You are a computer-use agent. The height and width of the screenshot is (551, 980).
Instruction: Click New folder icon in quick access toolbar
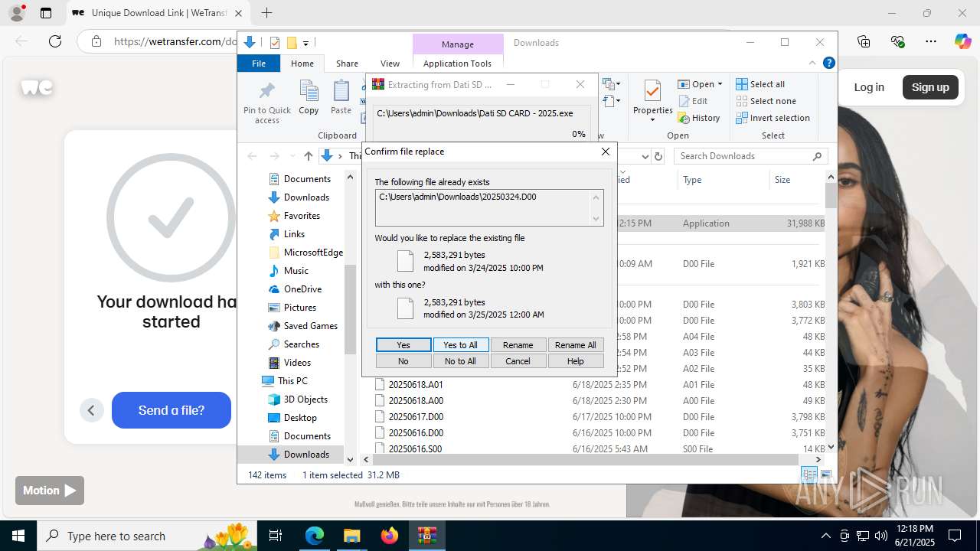[x=292, y=43]
